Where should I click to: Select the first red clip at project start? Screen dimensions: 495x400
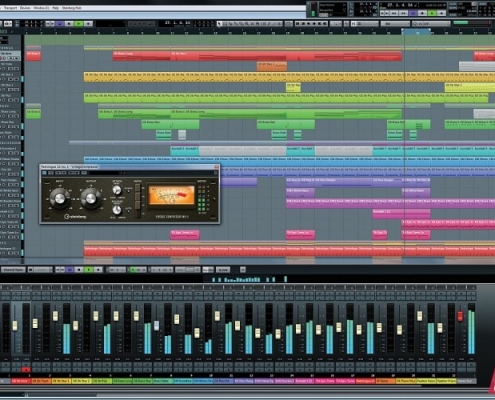[33, 56]
